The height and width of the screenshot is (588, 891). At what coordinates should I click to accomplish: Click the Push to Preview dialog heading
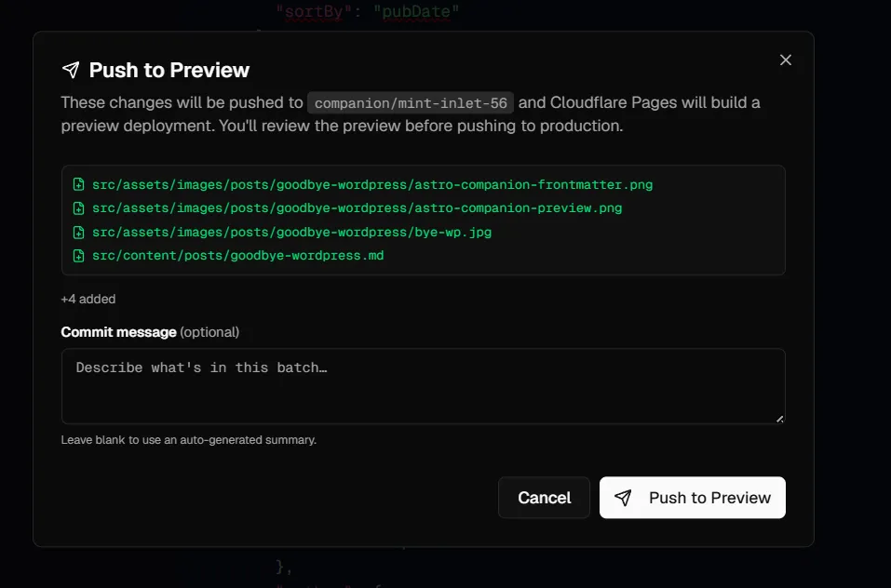point(169,70)
